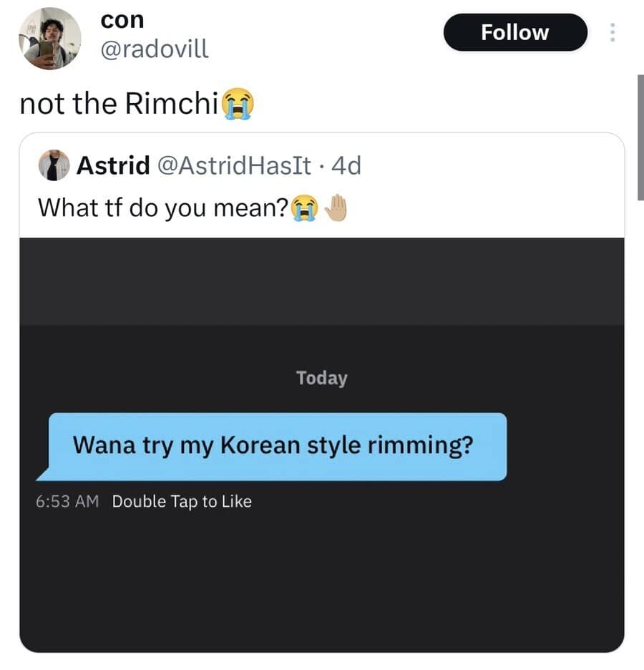This screenshot has height=670, width=644.
Task: Open con's display name
Action: point(122,19)
